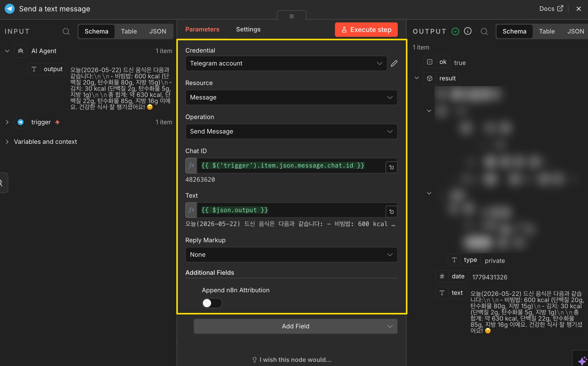Switch OUTPUT view to Table

(547, 31)
